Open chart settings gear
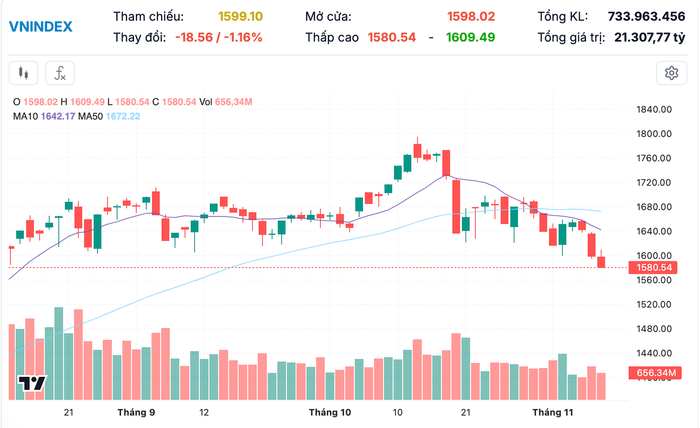This screenshot has height=428, width=700. 670,73
